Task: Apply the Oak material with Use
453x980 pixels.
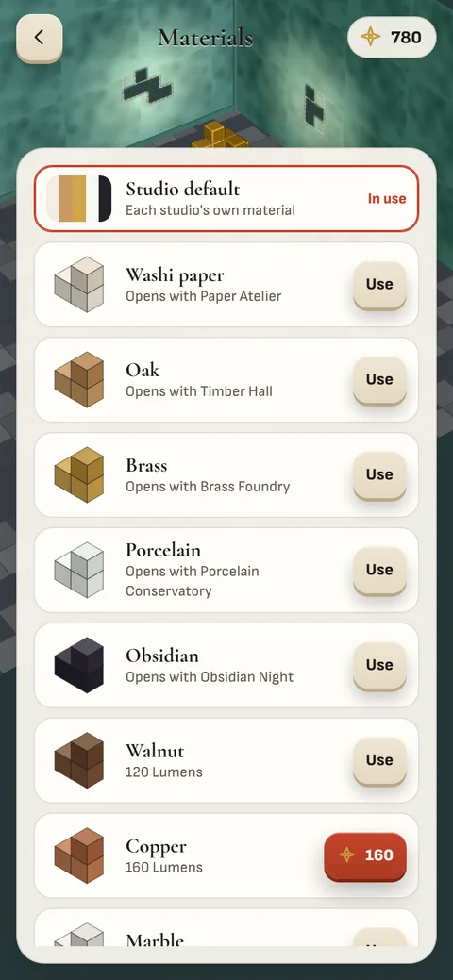Action: (x=379, y=379)
